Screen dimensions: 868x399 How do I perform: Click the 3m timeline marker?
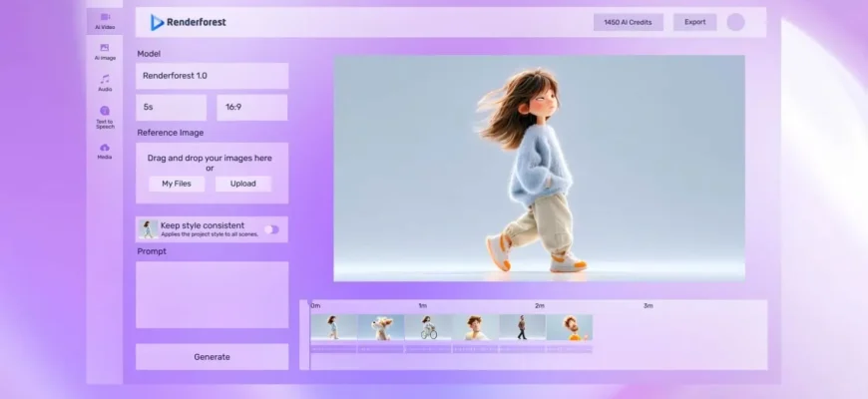coord(648,305)
